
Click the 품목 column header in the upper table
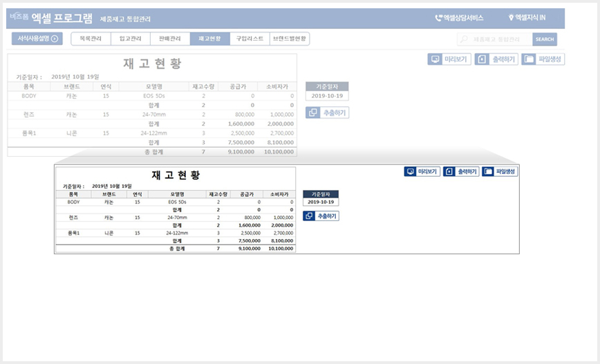click(29, 87)
